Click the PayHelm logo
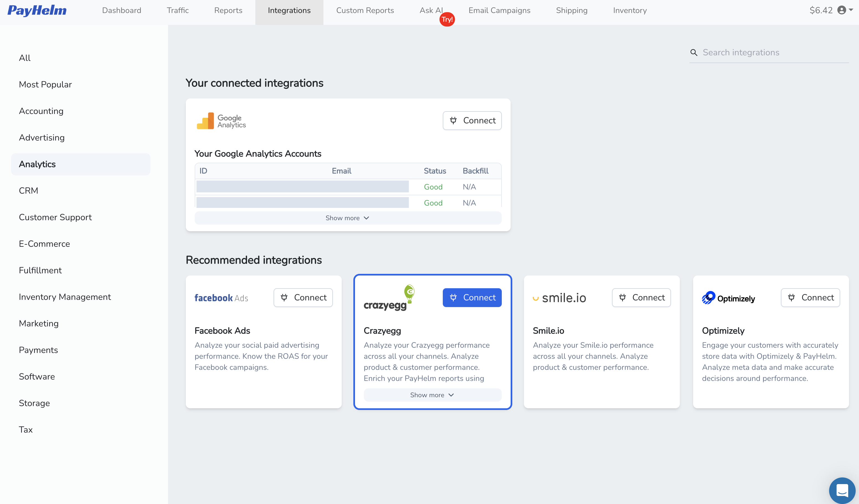This screenshot has width=859, height=504. 37,11
